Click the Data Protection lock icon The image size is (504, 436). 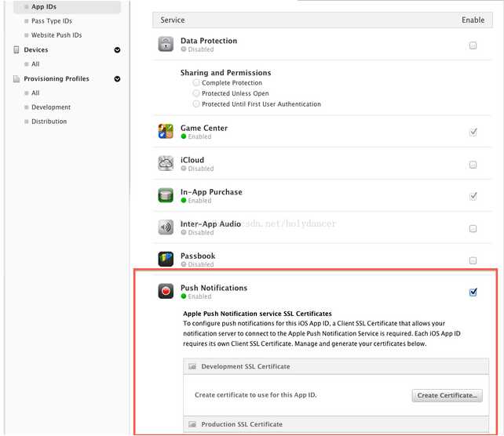click(166, 44)
